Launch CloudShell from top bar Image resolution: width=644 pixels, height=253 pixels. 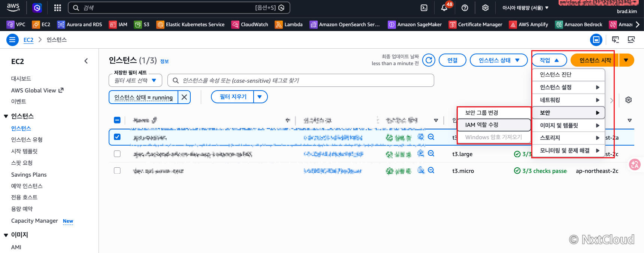point(424,8)
